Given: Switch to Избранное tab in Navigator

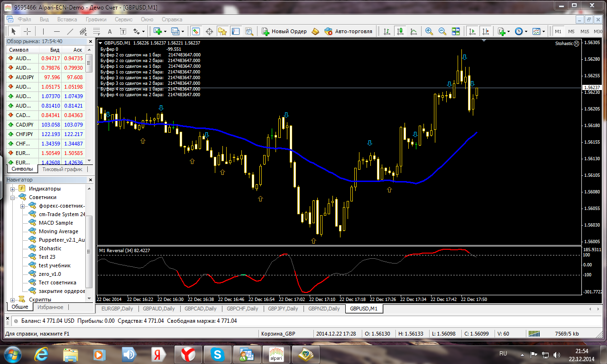Looking at the screenshot, I should tap(51, 307).
